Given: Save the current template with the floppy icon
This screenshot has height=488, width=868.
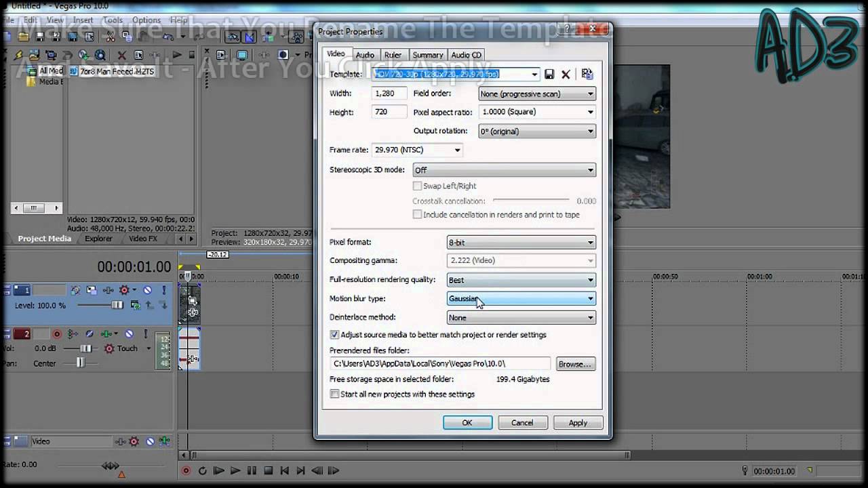Looking at the screenshot, I should click(x=549, y=75).
